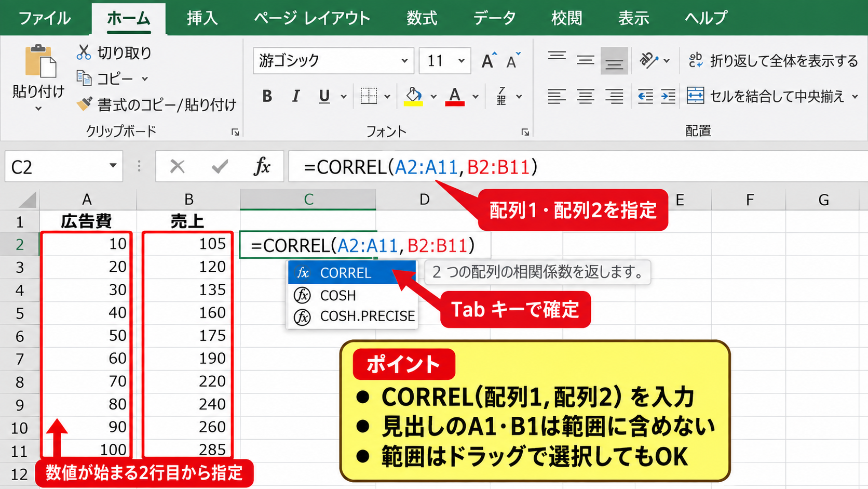868x489 pixels.
Task: Confirm formula with checkmark icon
Action: coord(220,166)
